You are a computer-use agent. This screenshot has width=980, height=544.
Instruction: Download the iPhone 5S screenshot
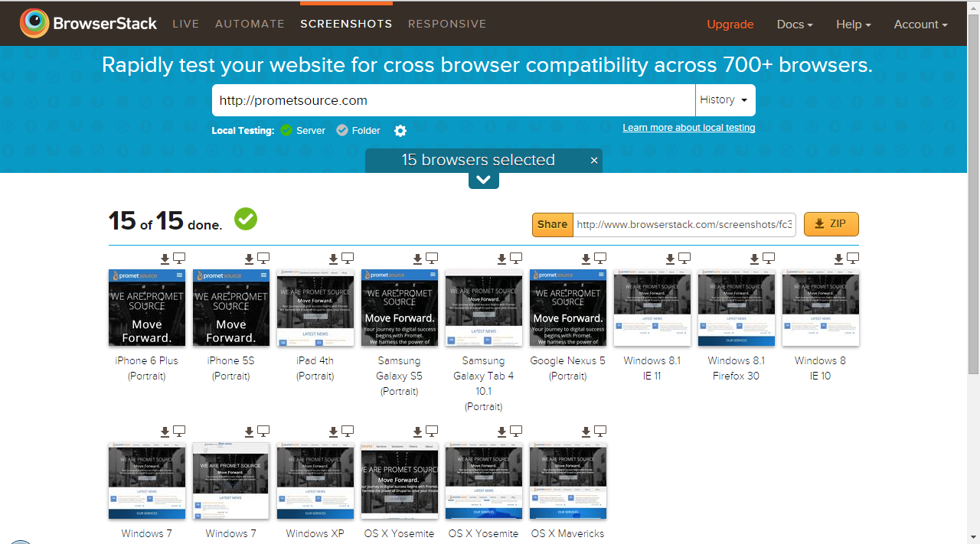point(249,259)
